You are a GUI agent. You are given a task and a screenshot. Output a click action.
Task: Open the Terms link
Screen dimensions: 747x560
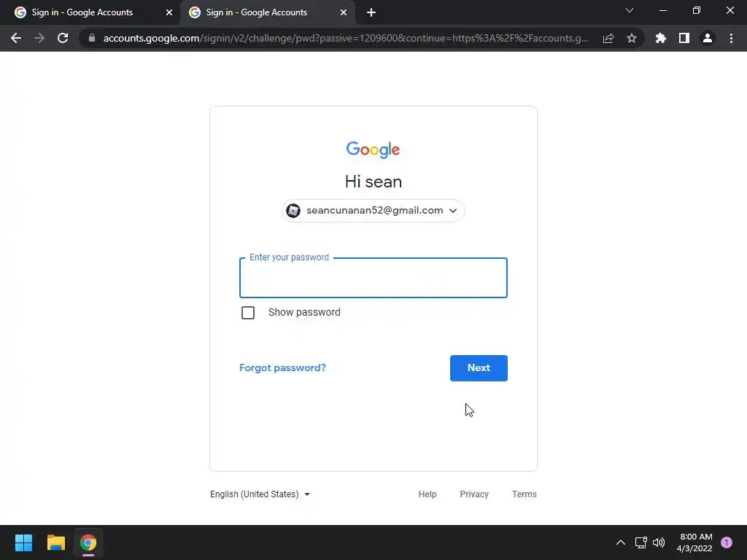coord(524,494)
